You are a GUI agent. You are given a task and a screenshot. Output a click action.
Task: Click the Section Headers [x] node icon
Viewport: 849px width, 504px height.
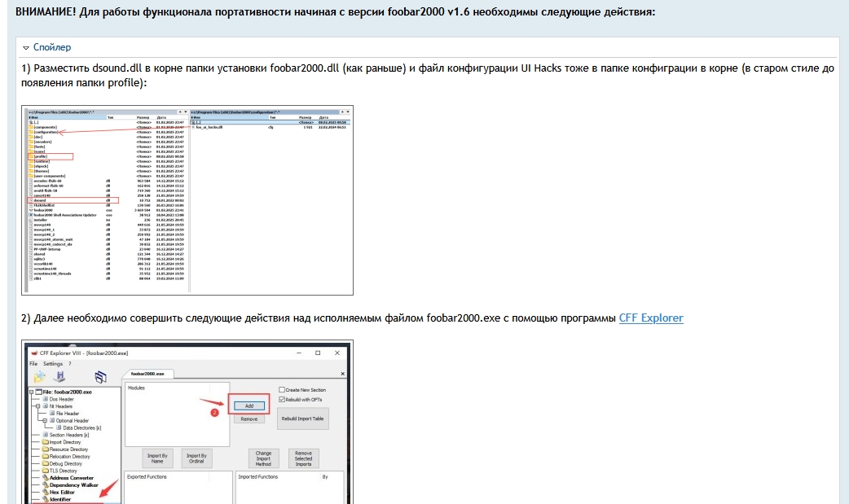tap(46, 435)
